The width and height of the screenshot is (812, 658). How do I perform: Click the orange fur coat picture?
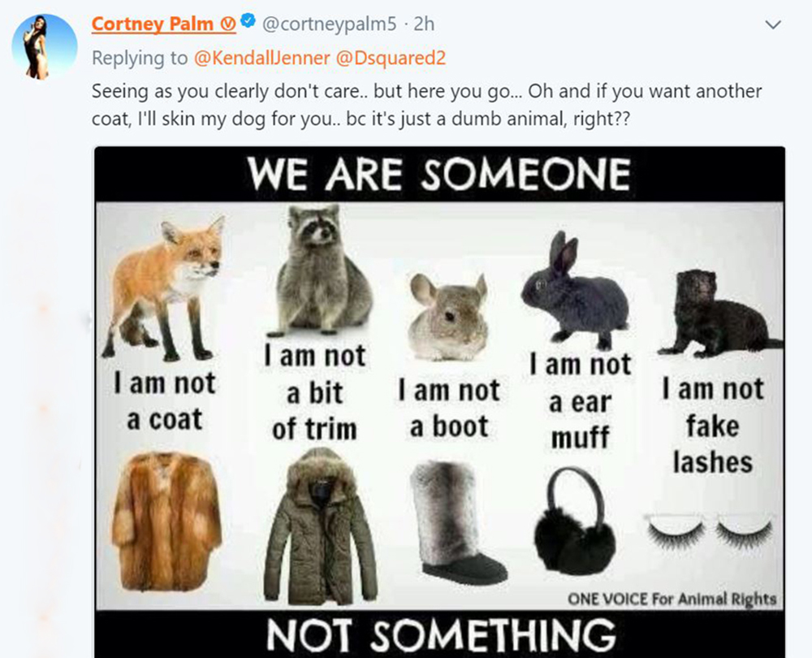166,521
